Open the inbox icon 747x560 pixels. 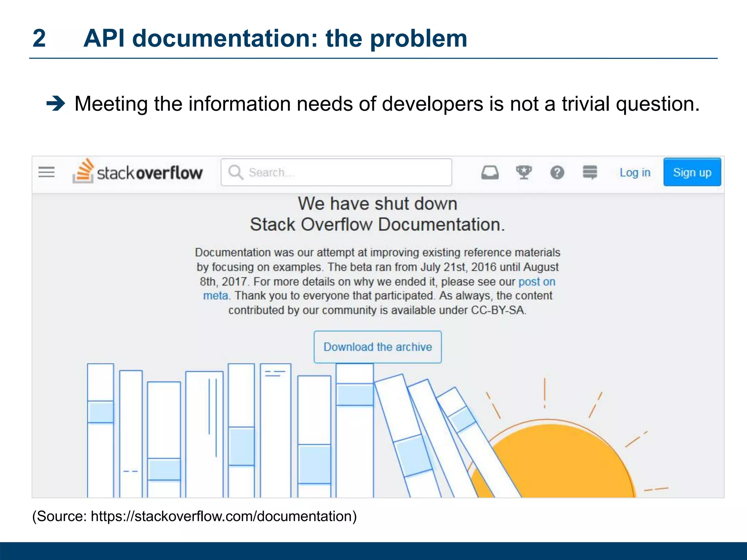click(x=490, y=172)
